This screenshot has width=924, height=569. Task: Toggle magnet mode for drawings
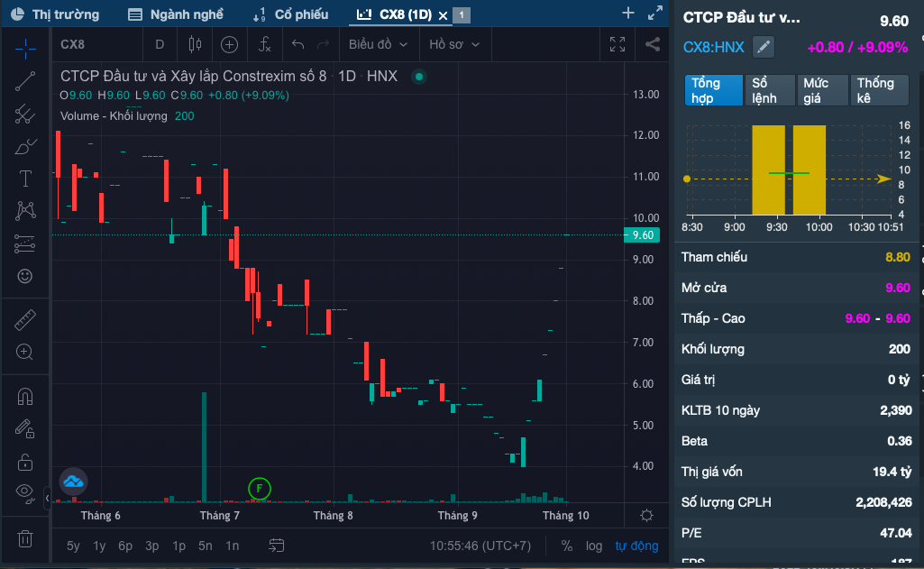coord(24,396)
